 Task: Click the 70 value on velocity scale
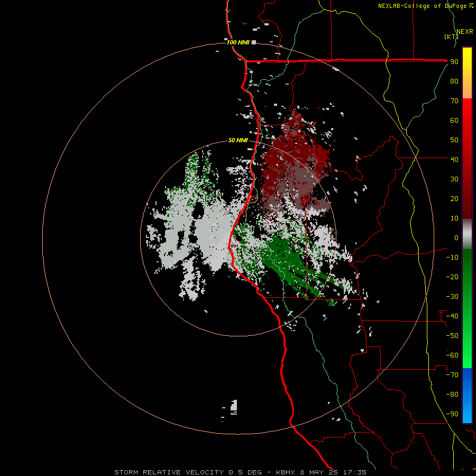[454, 101]
